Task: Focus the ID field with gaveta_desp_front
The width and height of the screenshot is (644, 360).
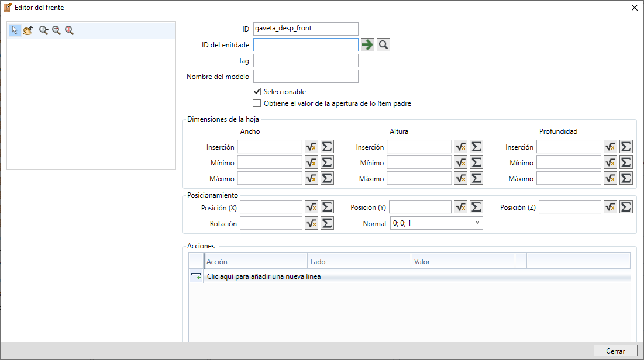Action: click(x=305, y=29)
